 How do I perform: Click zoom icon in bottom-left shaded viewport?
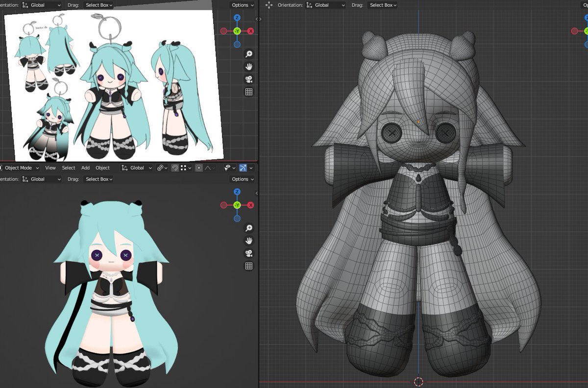coord(249,228)
